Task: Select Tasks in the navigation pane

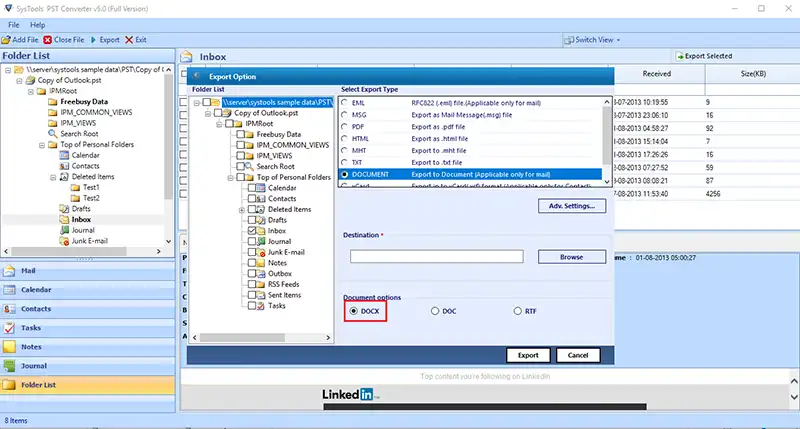Action: (88, 328)
